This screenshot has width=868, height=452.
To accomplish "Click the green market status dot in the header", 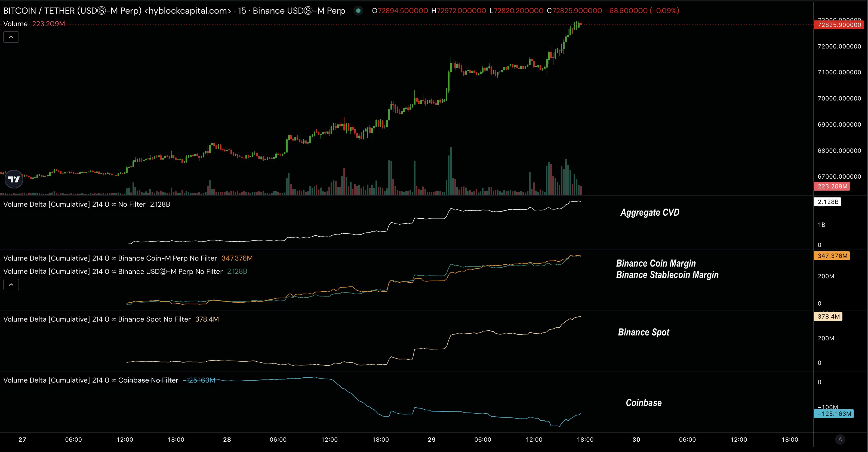I will point(358,10).
